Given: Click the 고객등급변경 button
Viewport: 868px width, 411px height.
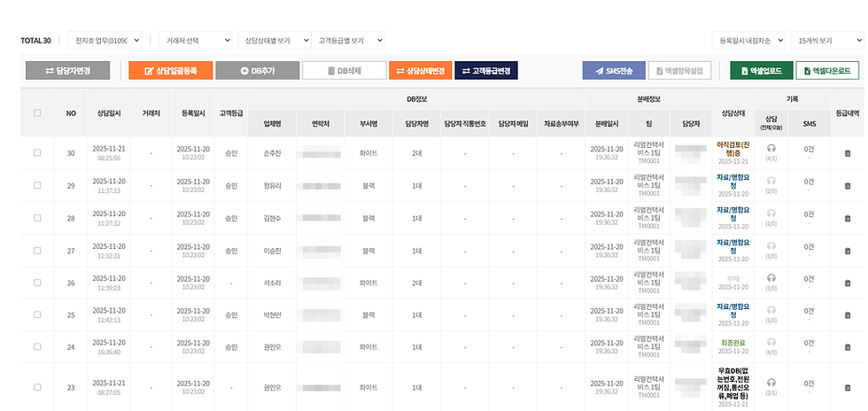Looking at the screenshot, I should [486, 70].
